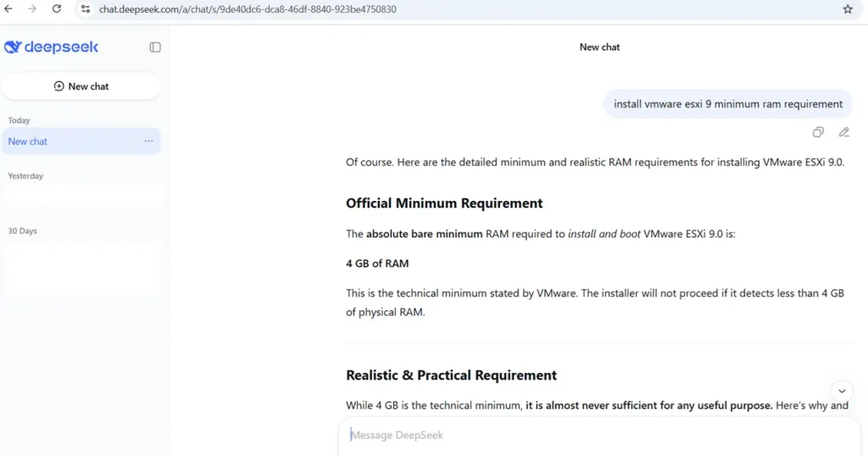Click the browser back arrow
Screen dimensions: 868x455
pyautogui.click(x=9, y=9)
